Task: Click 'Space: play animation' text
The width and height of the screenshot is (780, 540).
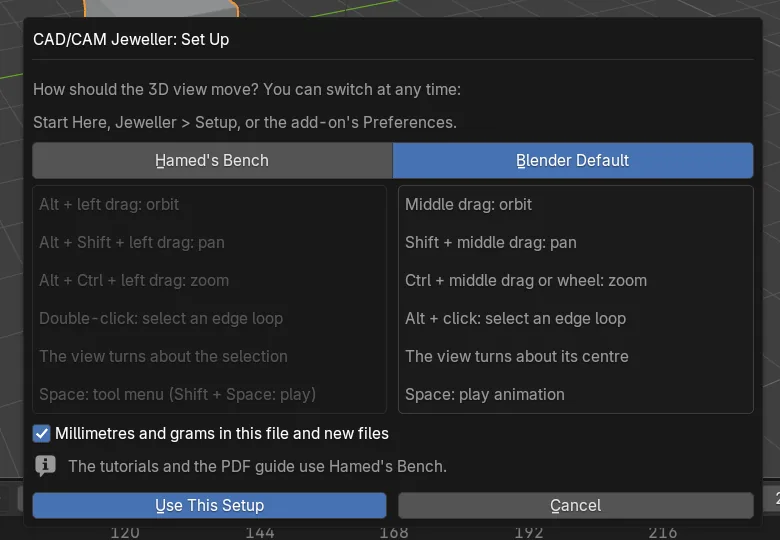Action: tap(485, 394)
